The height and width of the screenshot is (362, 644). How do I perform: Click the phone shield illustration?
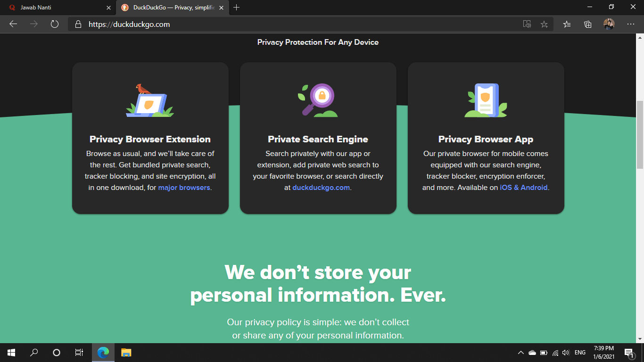coord(486,100)
